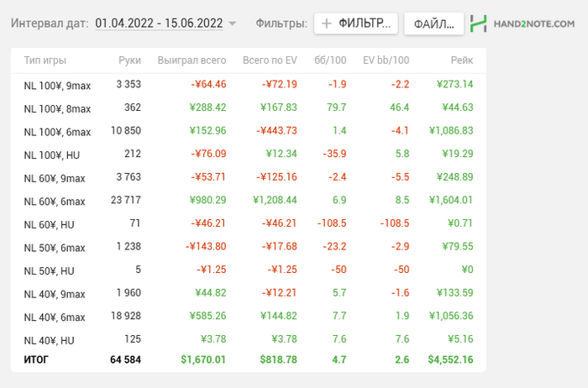Viewport: 588px width, 388px height.
Task: Click the ¥585.26 winnings cell
Action: click(x=207, y=316)
